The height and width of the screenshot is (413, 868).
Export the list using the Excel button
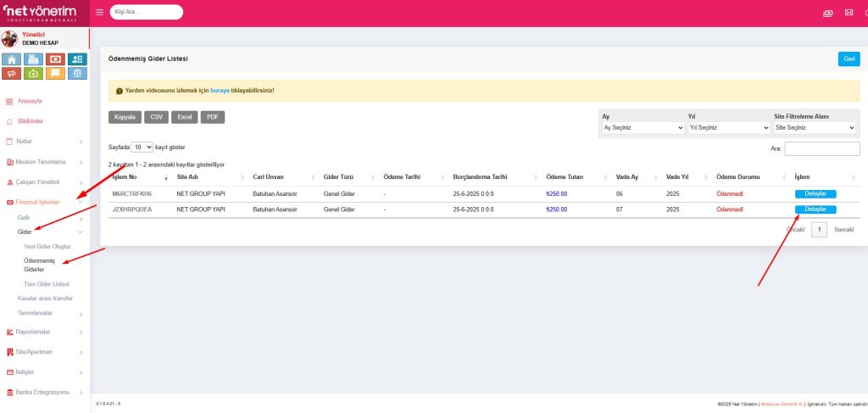184,117
